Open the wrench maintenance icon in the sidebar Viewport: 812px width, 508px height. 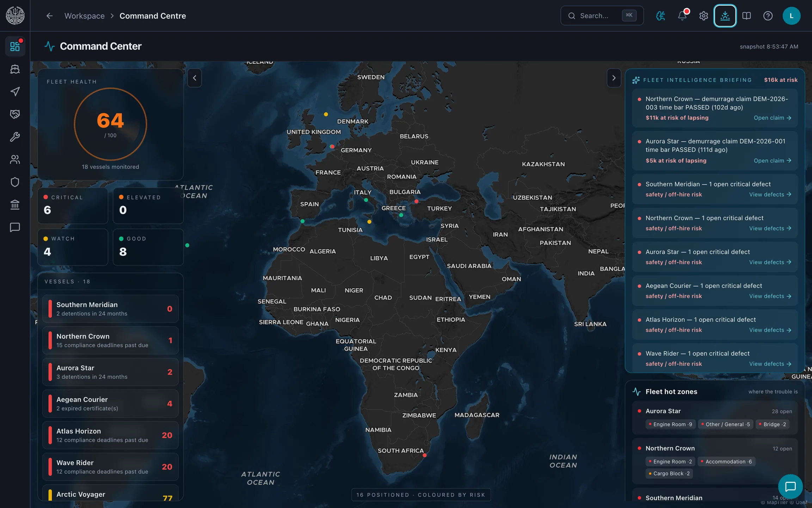pyautogui.click(x=15, y=137)
